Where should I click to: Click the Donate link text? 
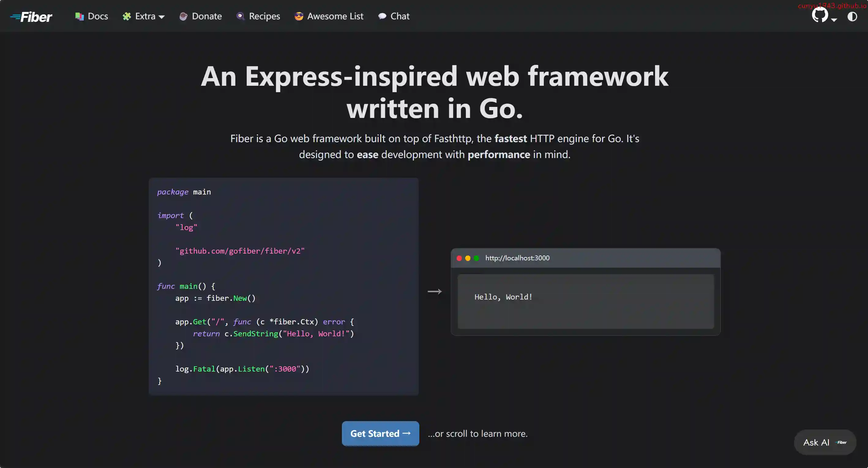pos(207,17)
